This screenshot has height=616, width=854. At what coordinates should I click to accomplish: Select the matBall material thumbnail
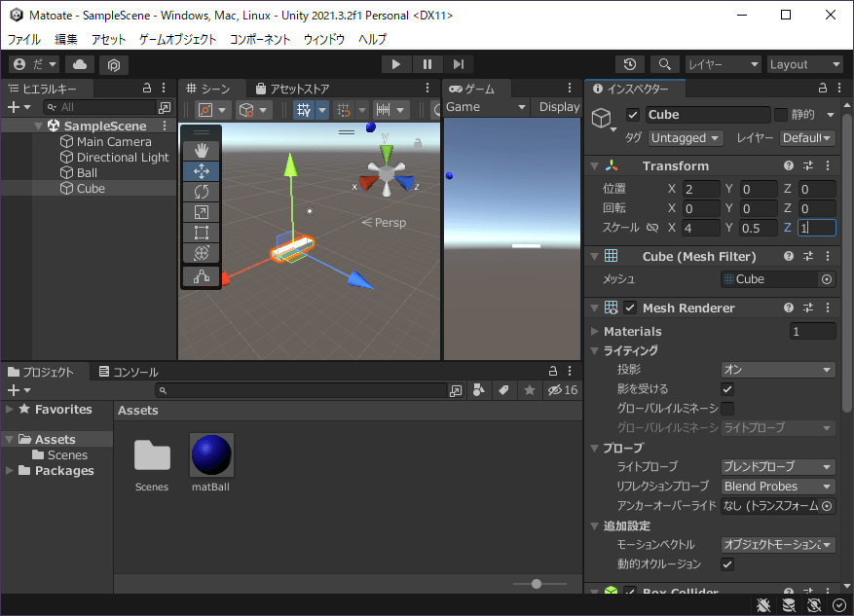point(211,454)
